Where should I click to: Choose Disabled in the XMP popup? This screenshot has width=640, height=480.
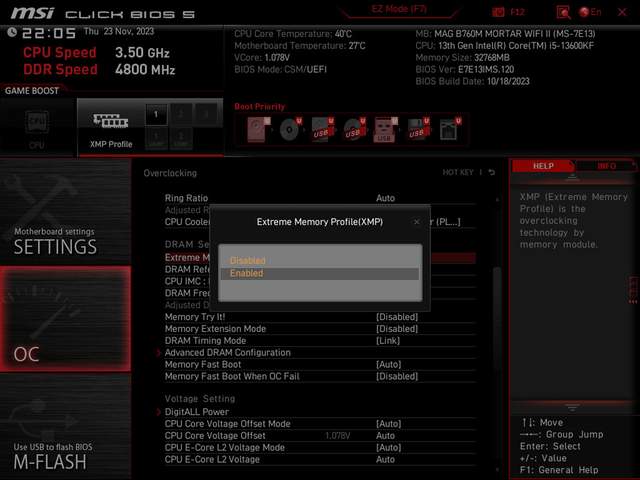click(x=320, y=260)
